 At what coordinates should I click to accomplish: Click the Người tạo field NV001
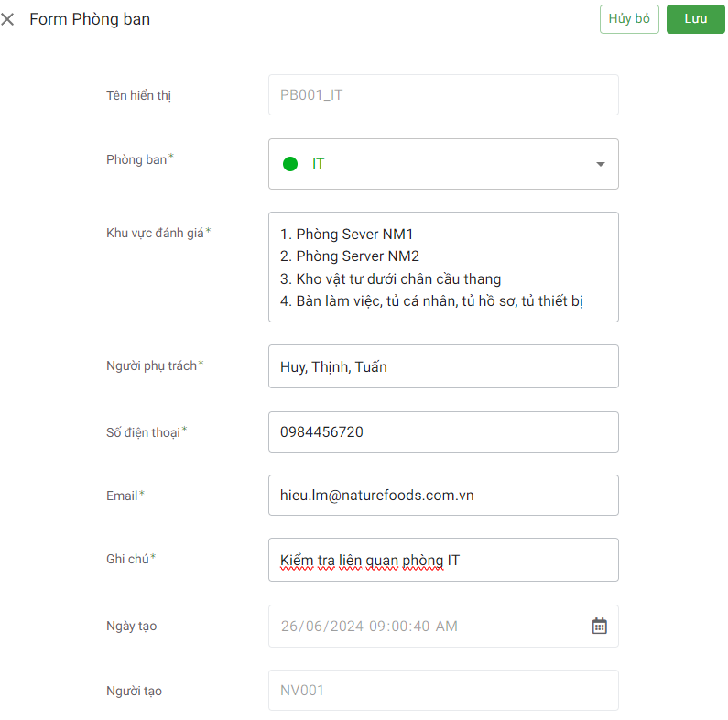click(442, 690)
